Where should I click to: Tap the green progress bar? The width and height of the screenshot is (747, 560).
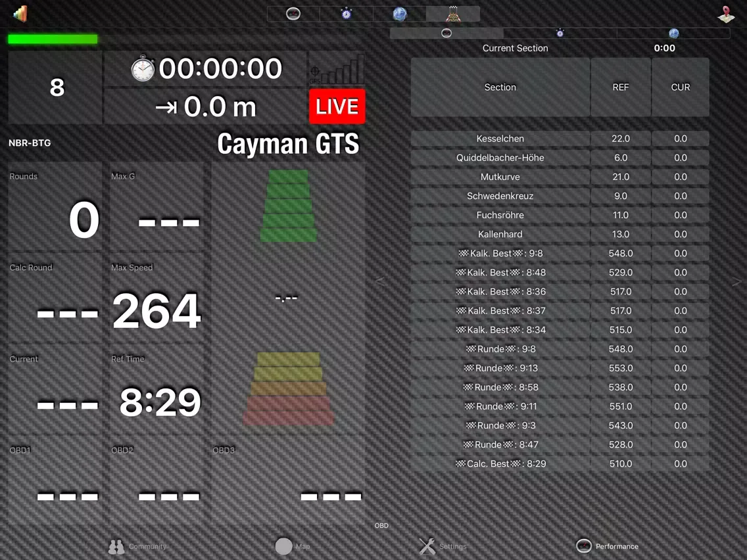pos(53,39)
